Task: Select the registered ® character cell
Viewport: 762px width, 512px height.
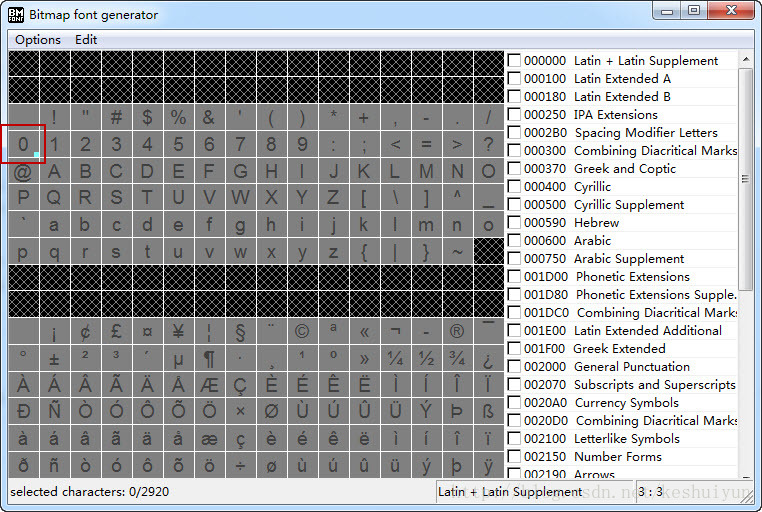Action: [457, 331]
